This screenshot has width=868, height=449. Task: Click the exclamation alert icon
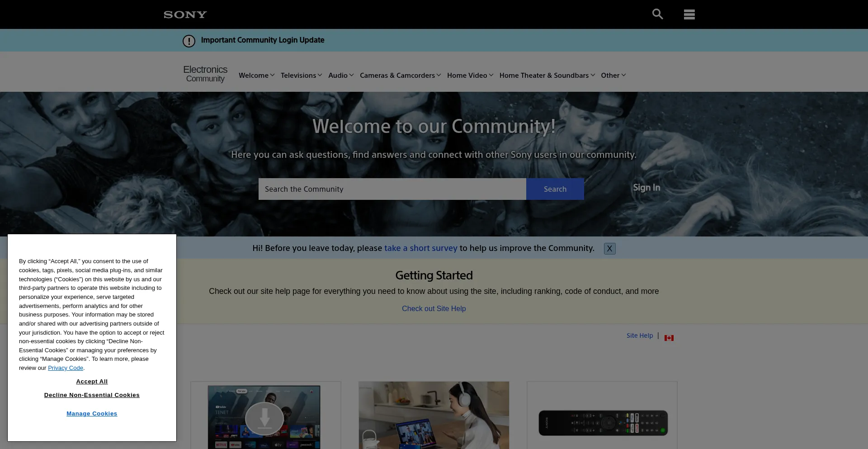[189, 41]
